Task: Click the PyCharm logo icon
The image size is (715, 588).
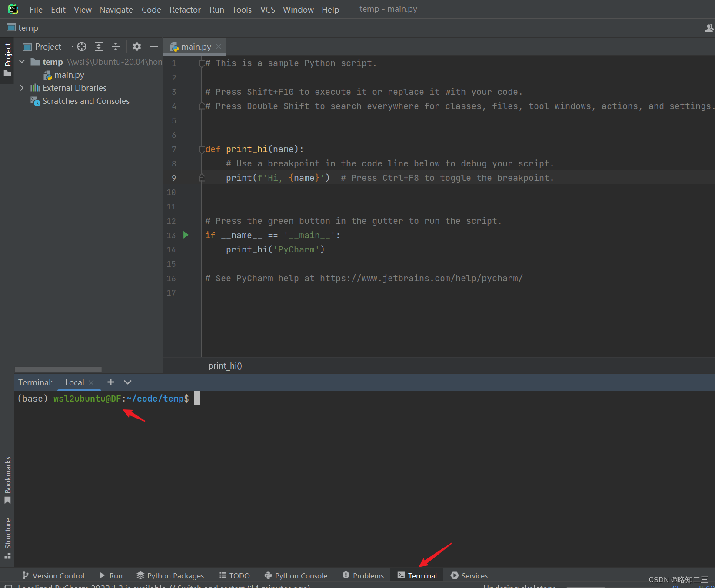Action: [x=13, y=9]
